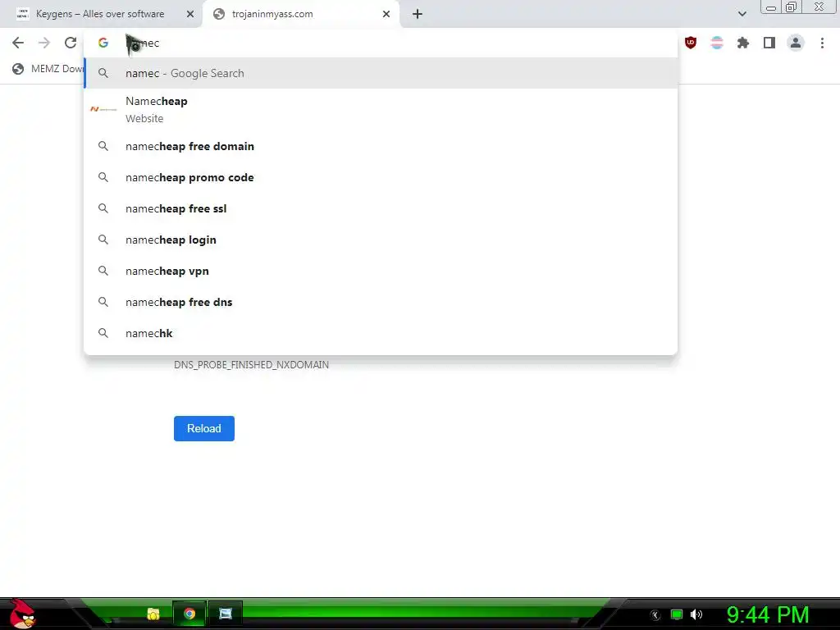Select 'namecheap free ssl' suggestion

click(x=381, y=208)
